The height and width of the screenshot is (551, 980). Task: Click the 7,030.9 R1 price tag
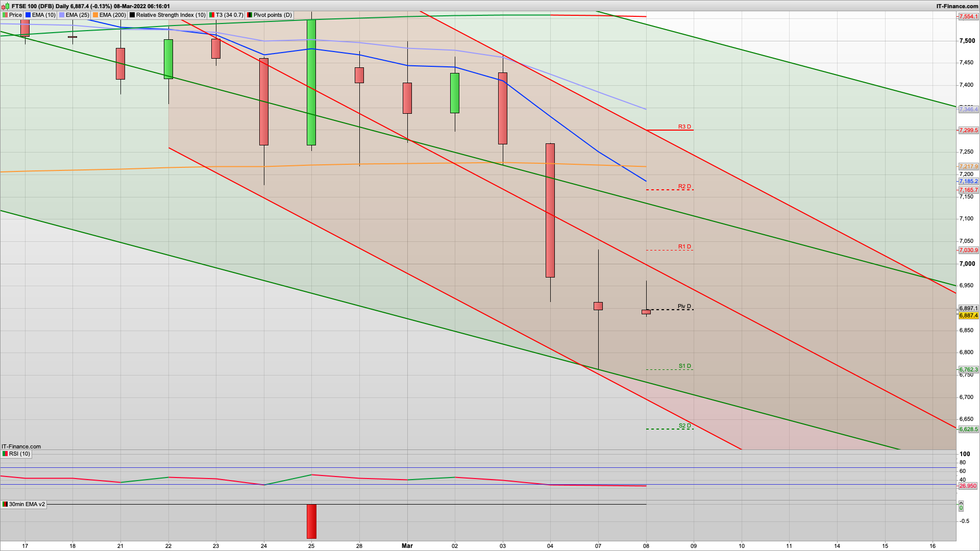(x=968, y=250)
